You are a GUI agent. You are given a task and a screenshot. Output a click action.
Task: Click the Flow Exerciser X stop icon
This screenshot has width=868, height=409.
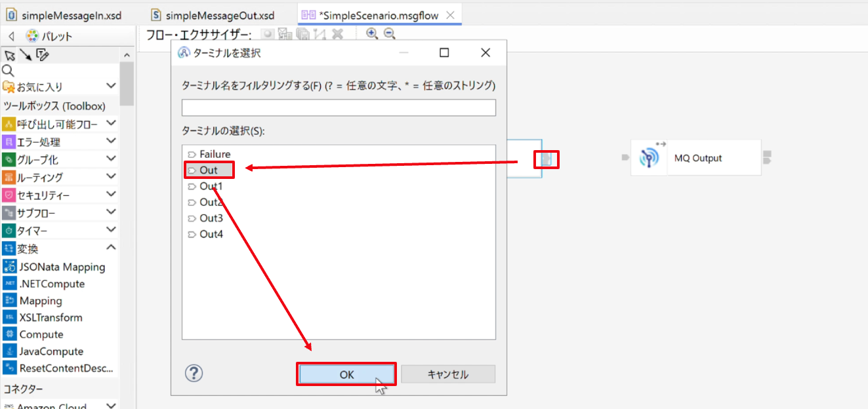pyautogui.click(x=337, y=34)
